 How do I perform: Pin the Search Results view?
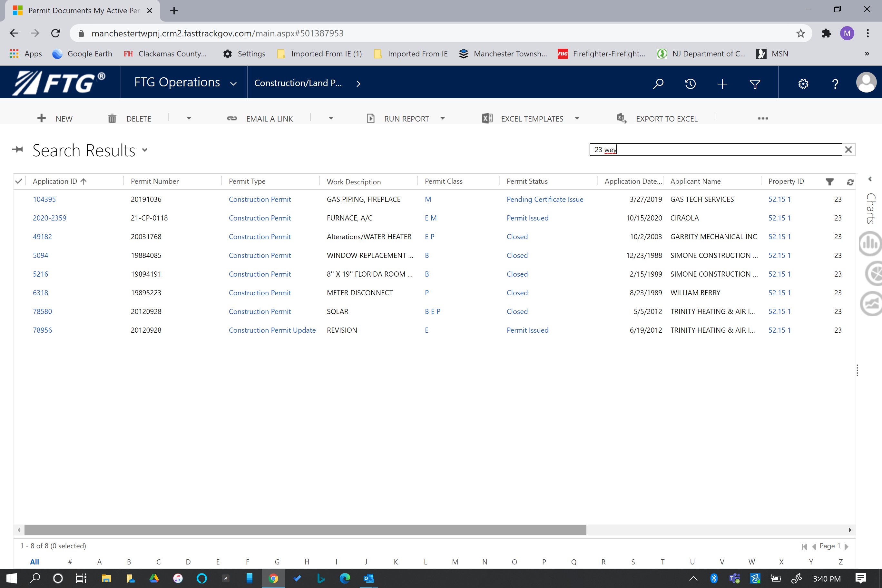(18, 150)
